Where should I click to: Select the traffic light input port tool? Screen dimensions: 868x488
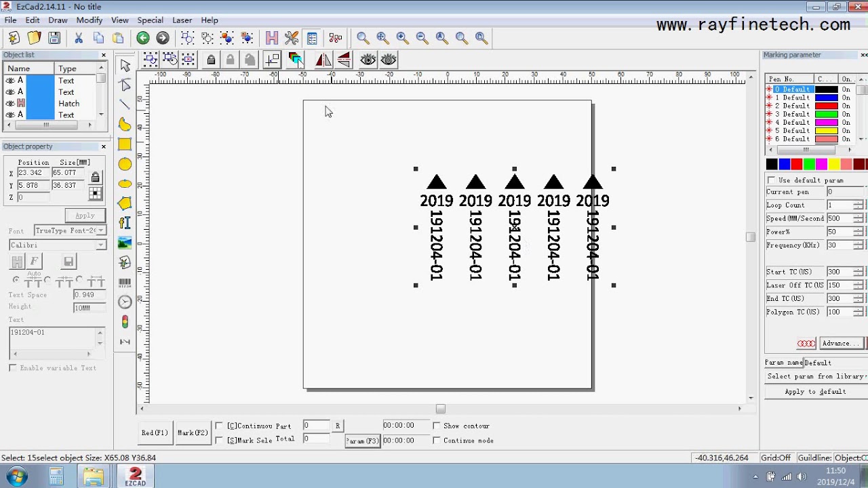pos(125,322)
